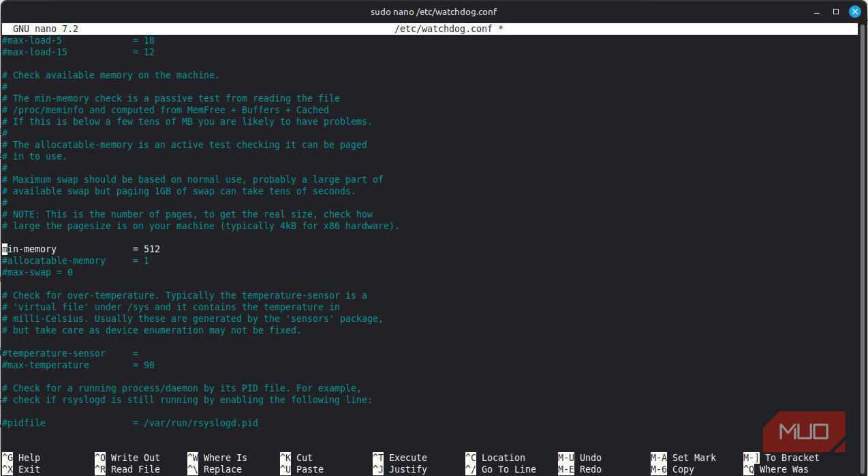868x476 pixels.
Task: Close the terminal window
Action: [x=854, y=12]
